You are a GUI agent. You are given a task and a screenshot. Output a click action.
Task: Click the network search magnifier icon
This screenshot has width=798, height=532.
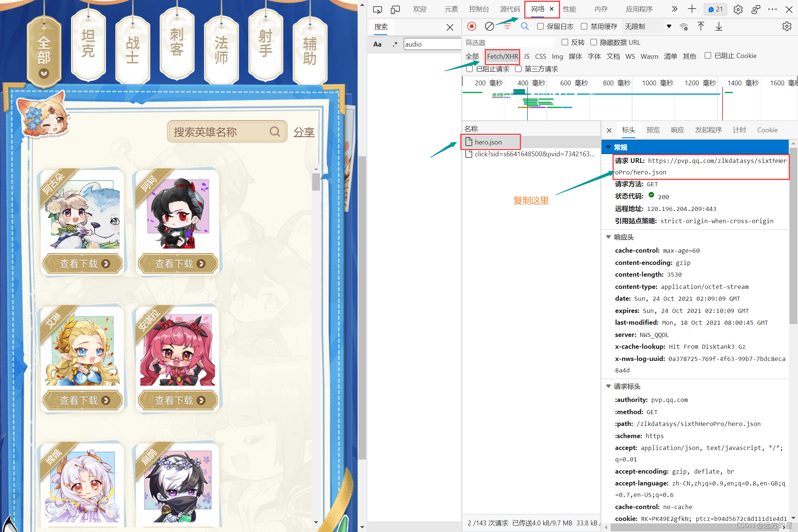coord(525,26)
